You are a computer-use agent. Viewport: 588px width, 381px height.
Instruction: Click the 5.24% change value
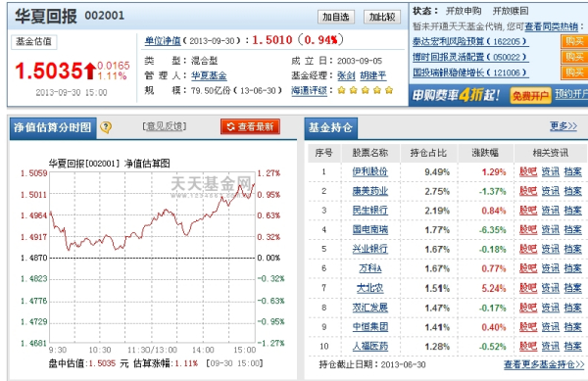click(x=494, y=288)
